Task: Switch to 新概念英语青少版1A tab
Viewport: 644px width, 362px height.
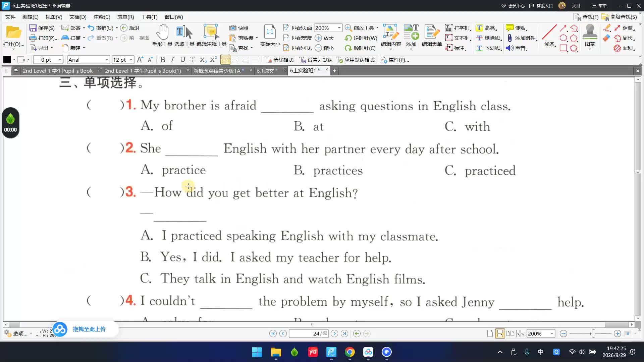Action: pyautogui.click(x=217, y=71)
